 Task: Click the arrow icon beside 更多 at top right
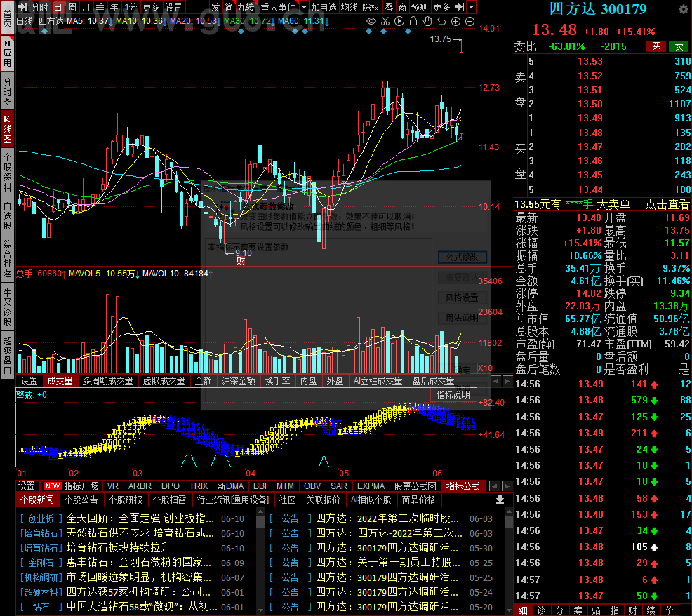click(460, 7)
